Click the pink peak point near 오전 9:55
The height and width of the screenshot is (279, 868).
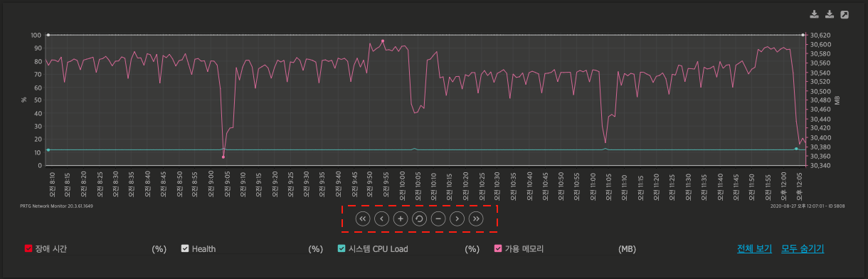(383, 41)
